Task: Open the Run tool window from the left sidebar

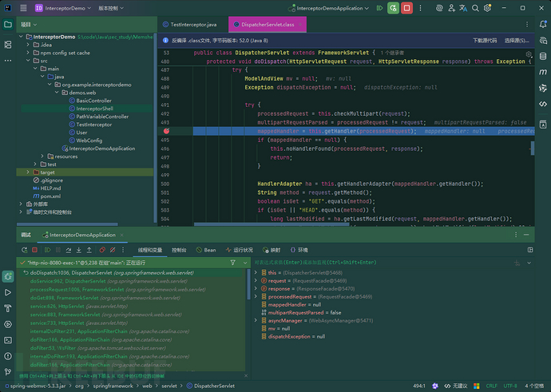Action: [x=8, y=293]
